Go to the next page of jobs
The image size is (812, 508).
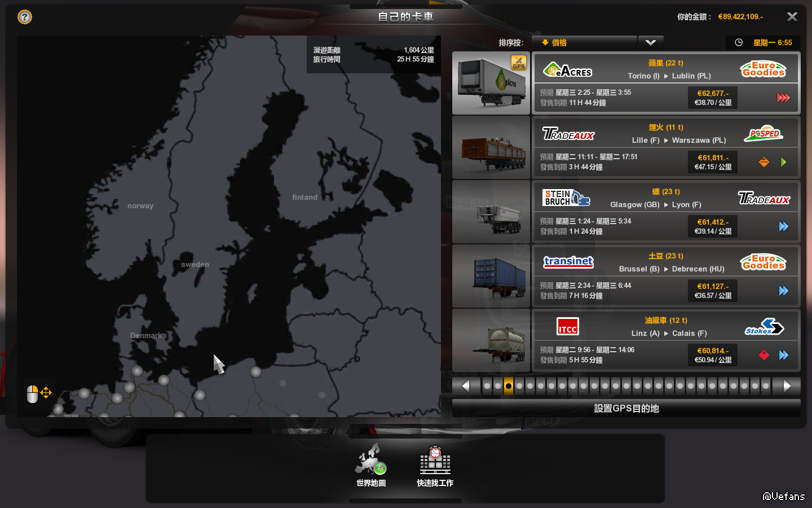point(787,386)
